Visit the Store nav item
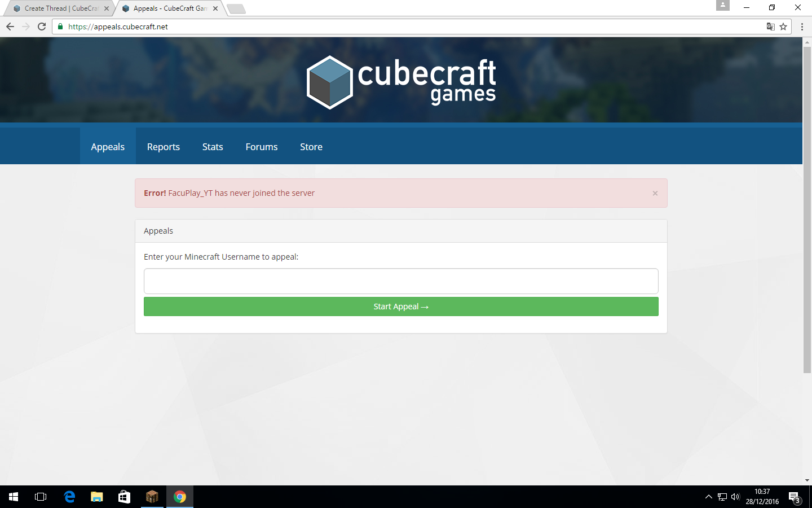Viewport: 812px width, 508px height. coord(311,147)
